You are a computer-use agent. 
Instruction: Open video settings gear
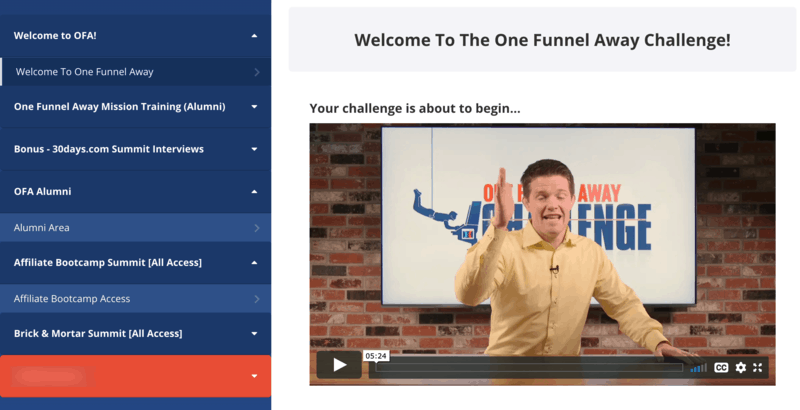[x=740, y=367]
